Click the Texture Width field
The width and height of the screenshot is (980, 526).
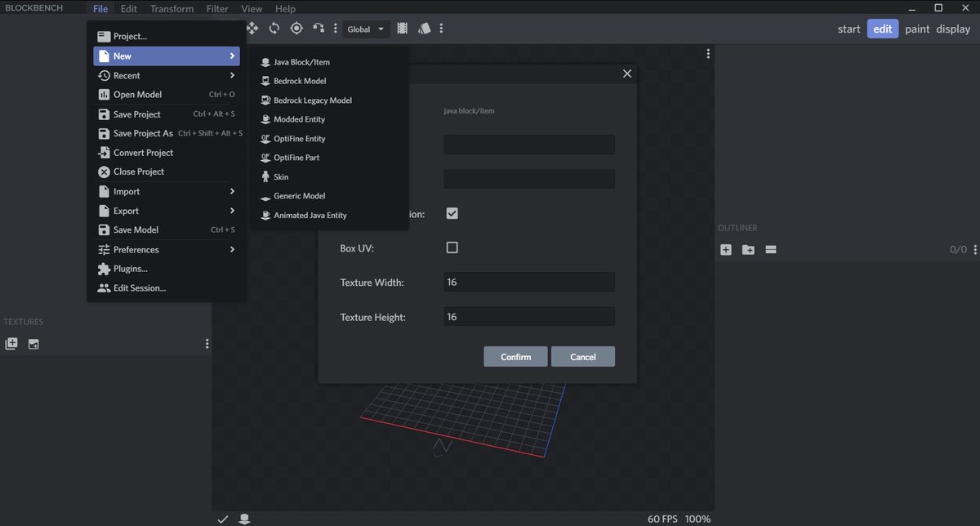(x=529, y=282)
